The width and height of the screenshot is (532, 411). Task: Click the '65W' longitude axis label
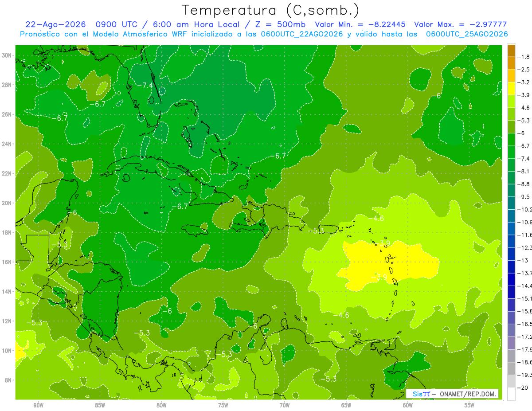(346, 405)
